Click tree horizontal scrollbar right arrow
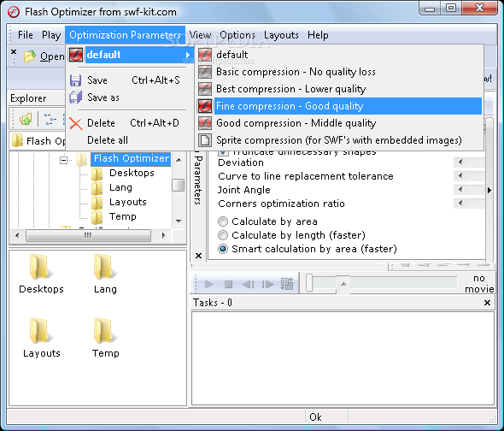 tap(164, 236)
